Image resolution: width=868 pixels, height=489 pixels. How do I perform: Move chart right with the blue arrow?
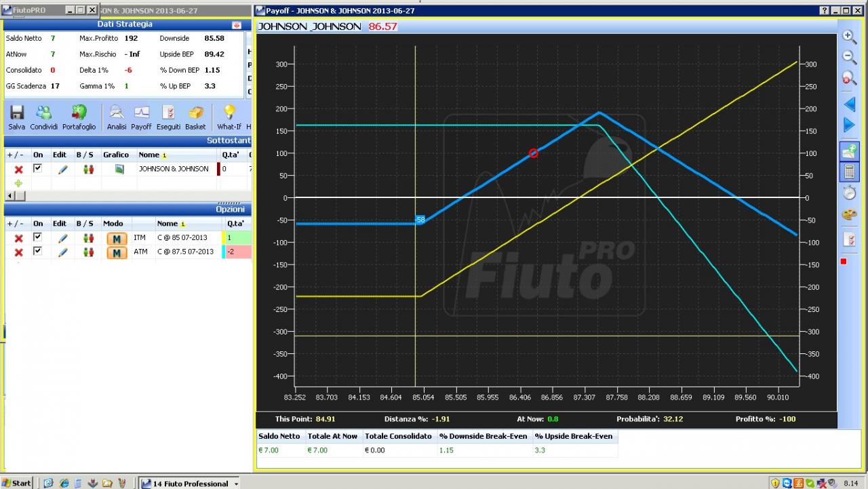pyautogui.click(x=849, y=125)
